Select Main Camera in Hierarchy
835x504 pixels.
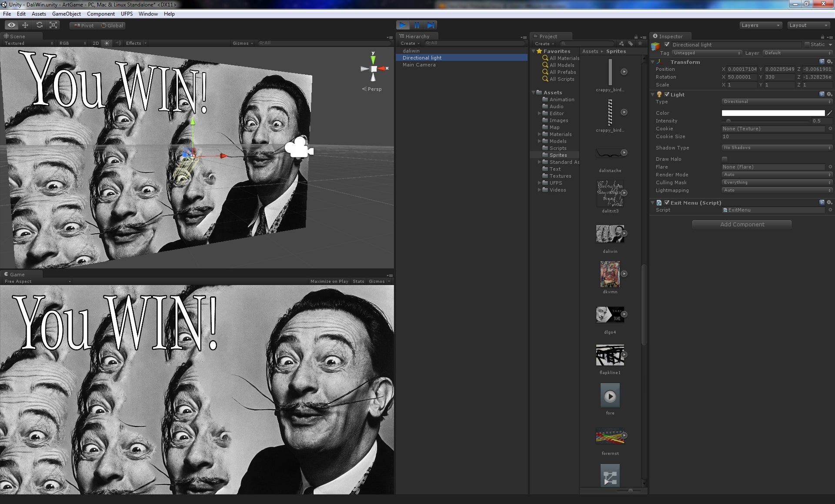(x=419, y=65)
